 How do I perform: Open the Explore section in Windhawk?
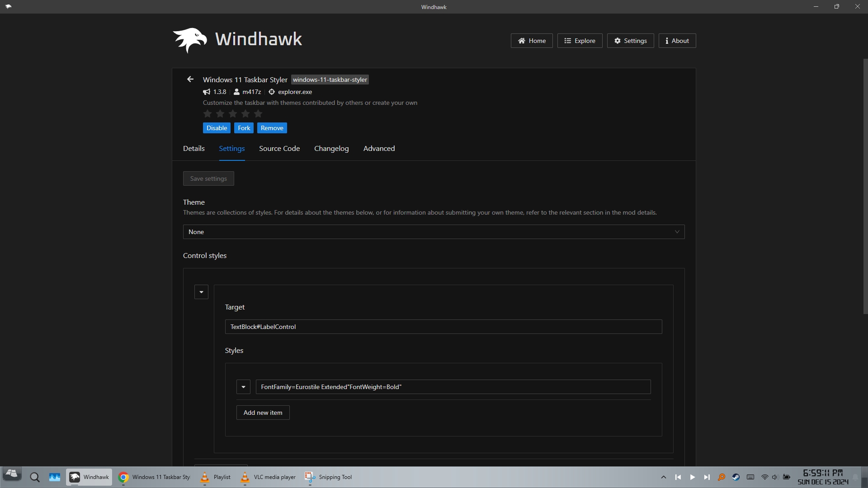click(580, 40)
